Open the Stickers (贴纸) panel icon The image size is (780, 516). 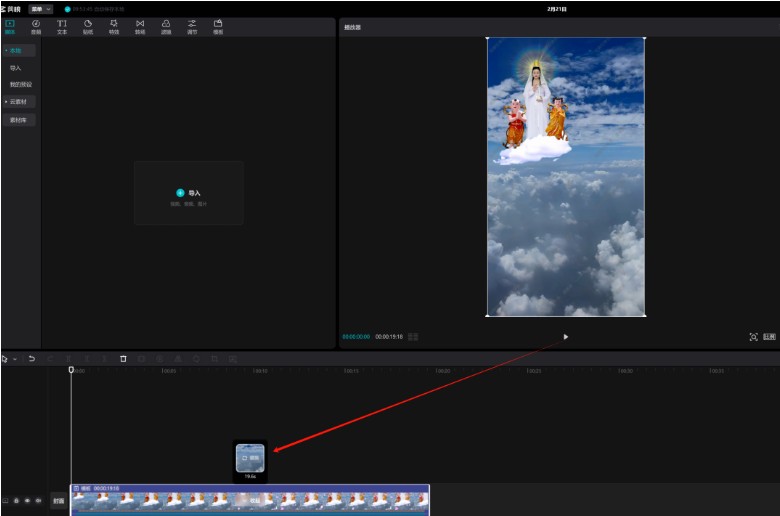(x=88, y=26)
